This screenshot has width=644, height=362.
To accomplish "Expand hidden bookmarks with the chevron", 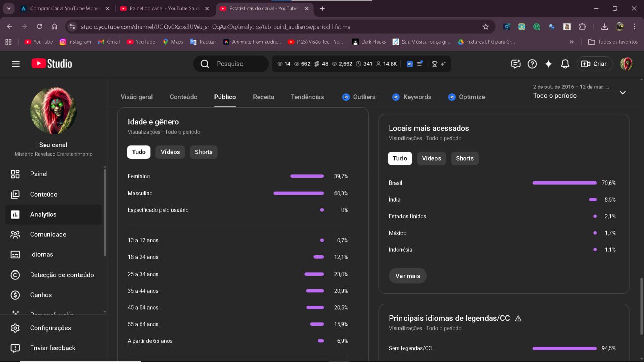I will (x=571, y=42).
